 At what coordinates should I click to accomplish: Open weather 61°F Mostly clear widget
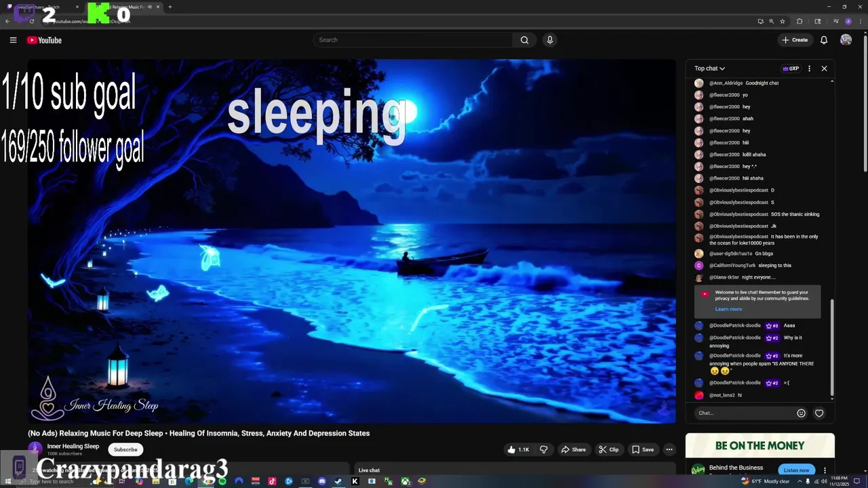tap(766, 481)
